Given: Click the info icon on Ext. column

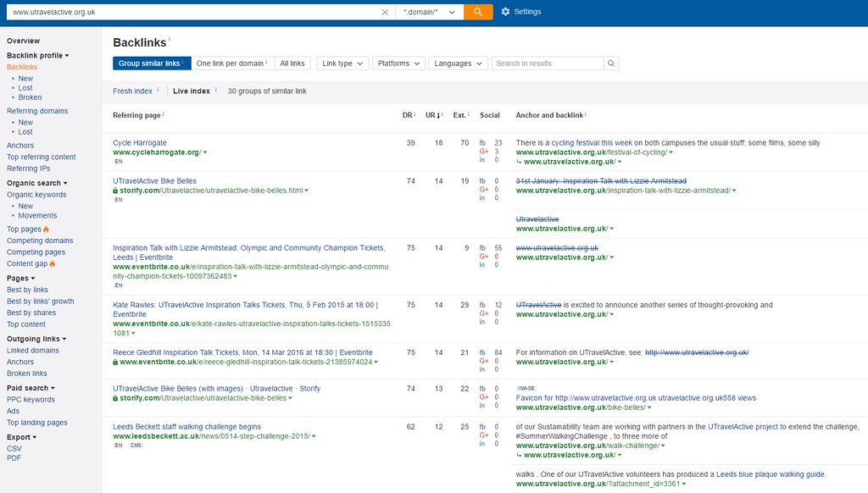Looking at the screenshot, I should pyautogui.click(x=468, y=114).
